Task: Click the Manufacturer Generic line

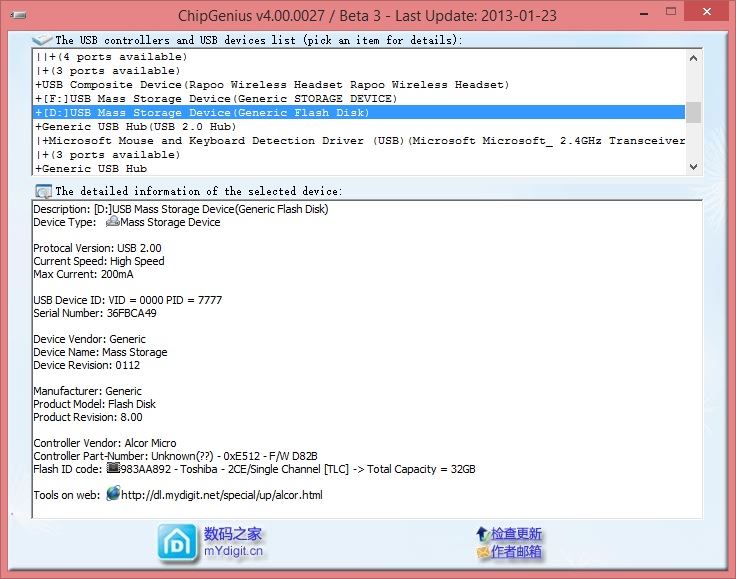Action: pyautogui.click(x=87, y=391)
